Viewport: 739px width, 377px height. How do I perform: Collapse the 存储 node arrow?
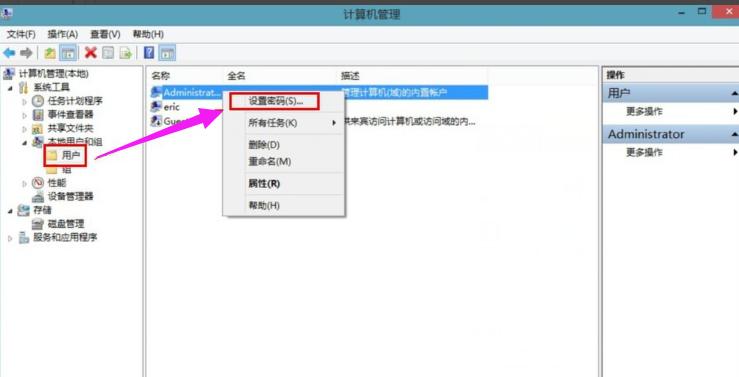point(11,211)
